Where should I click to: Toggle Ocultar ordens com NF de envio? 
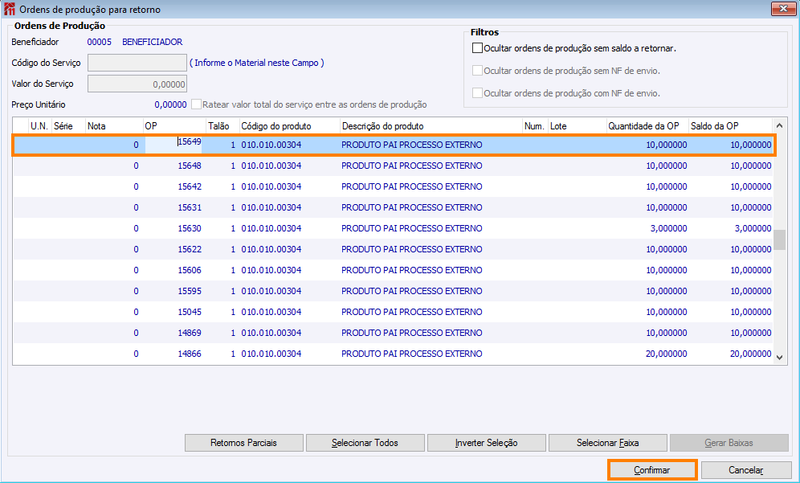coord(477,93)
